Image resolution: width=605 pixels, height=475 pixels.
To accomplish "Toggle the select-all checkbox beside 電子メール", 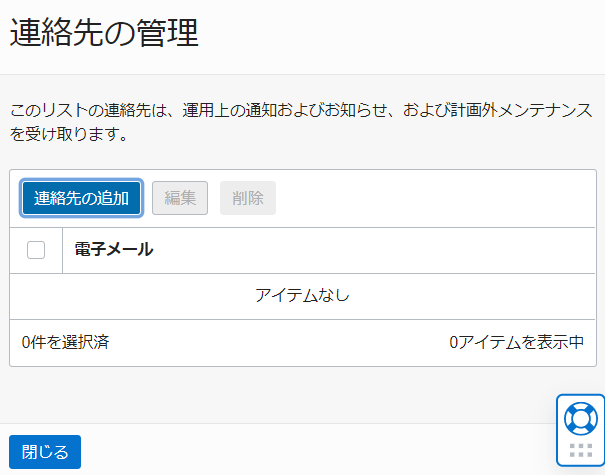I will [x=36, y=250].
